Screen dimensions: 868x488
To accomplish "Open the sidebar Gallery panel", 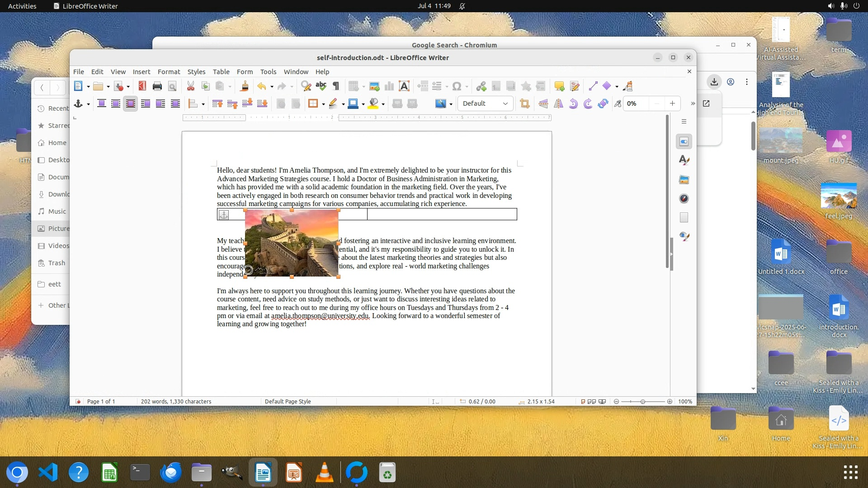I will click(684, 179).
